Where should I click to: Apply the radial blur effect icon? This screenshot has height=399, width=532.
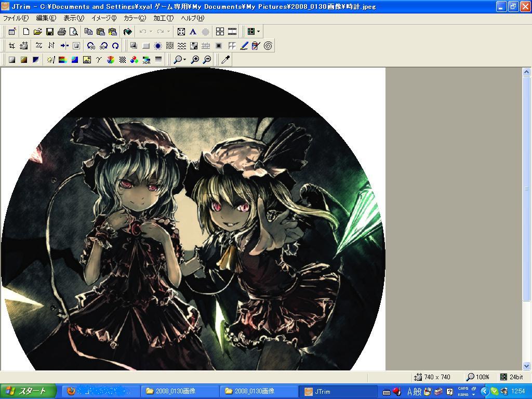pos(219,46)
